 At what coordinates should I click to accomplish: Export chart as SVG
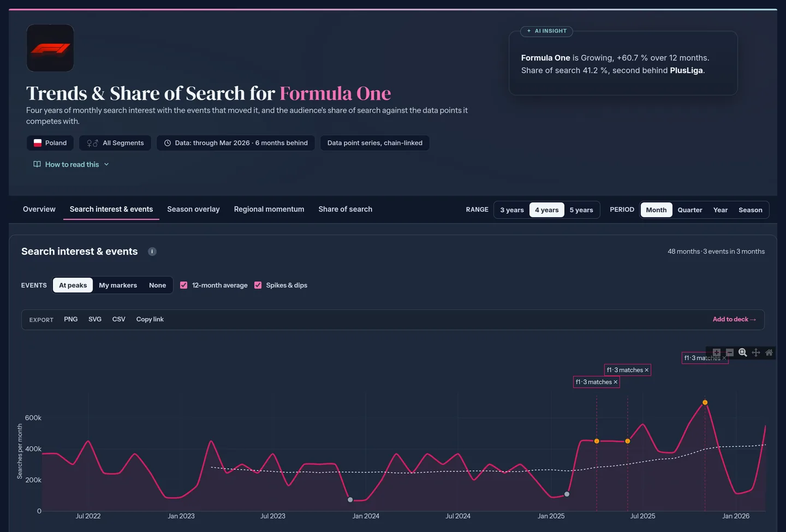click(x=95, y=319)
